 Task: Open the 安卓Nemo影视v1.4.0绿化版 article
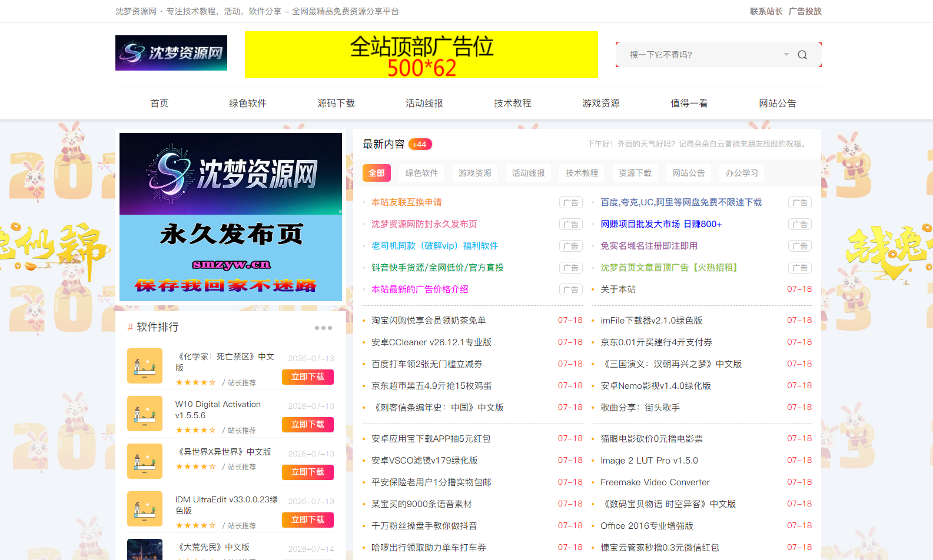(656, 386)
